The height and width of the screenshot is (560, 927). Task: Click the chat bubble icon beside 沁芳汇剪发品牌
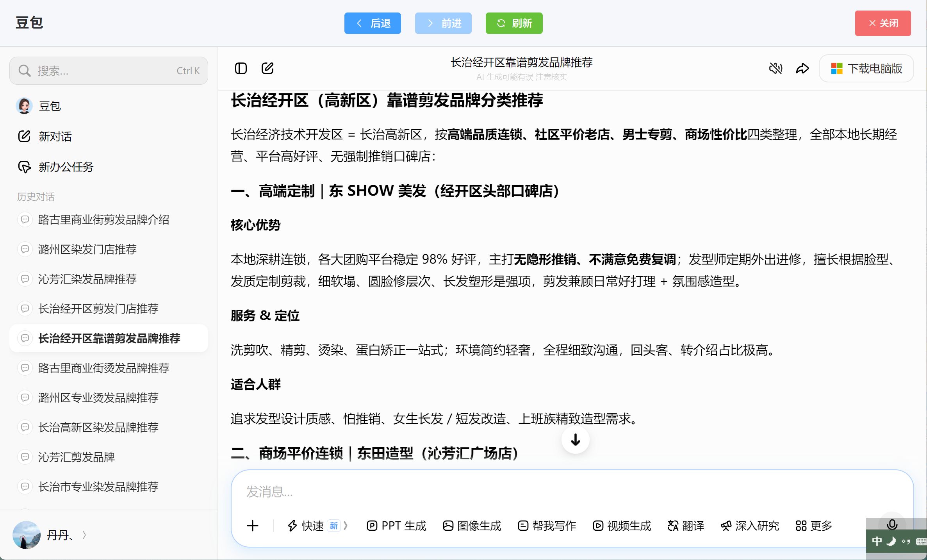(25, 457)
